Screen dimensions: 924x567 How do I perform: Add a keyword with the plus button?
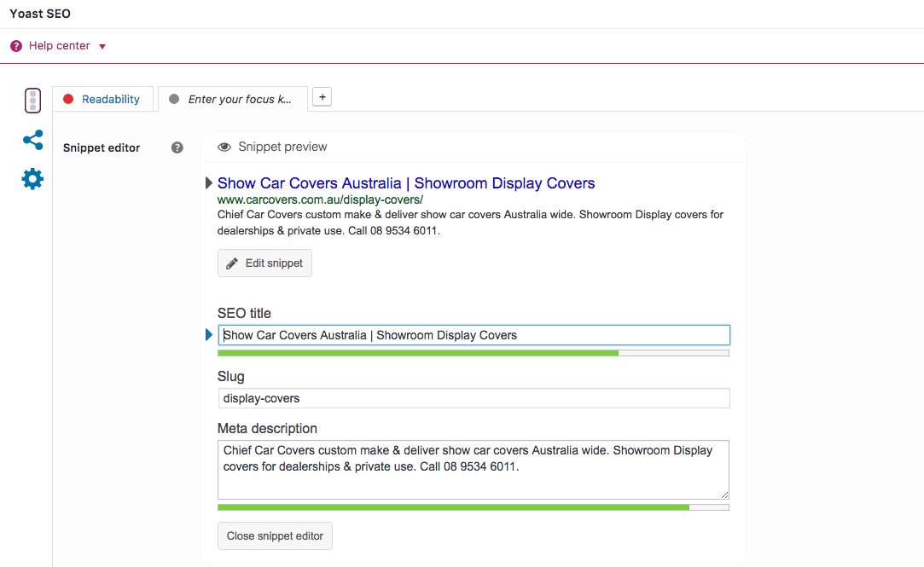click(322, 97)
